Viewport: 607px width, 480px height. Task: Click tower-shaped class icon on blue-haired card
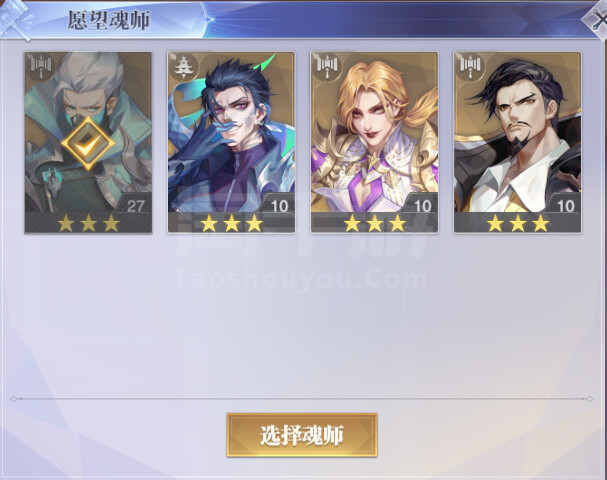coord(182,67)
